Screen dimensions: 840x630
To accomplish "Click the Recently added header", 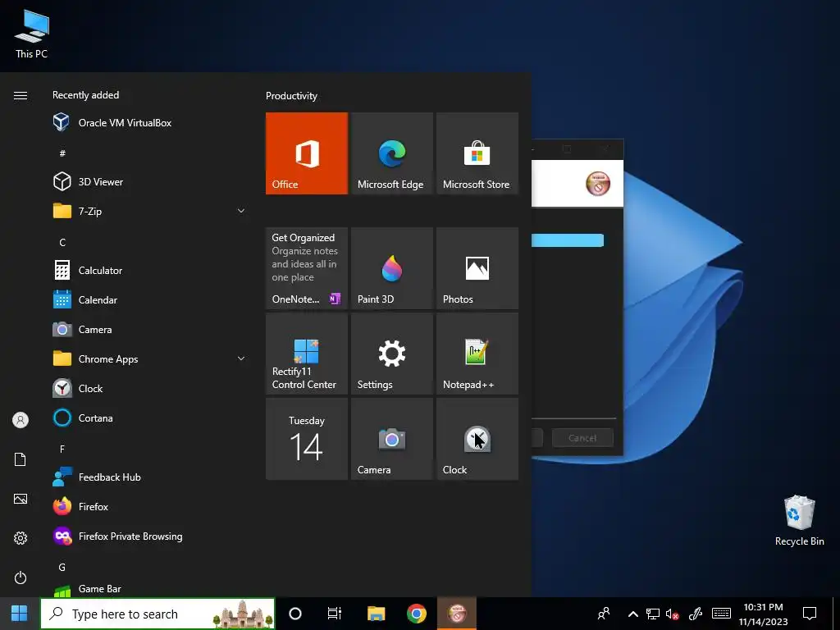I will (85, 95).
